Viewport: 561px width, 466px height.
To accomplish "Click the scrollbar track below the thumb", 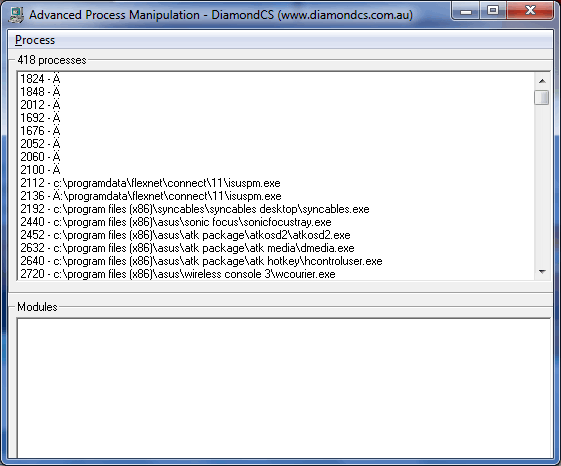I will pos(542,184).
